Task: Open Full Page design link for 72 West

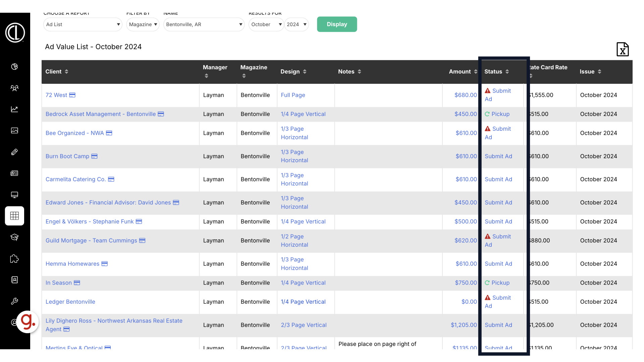Action: pos(293,95)
